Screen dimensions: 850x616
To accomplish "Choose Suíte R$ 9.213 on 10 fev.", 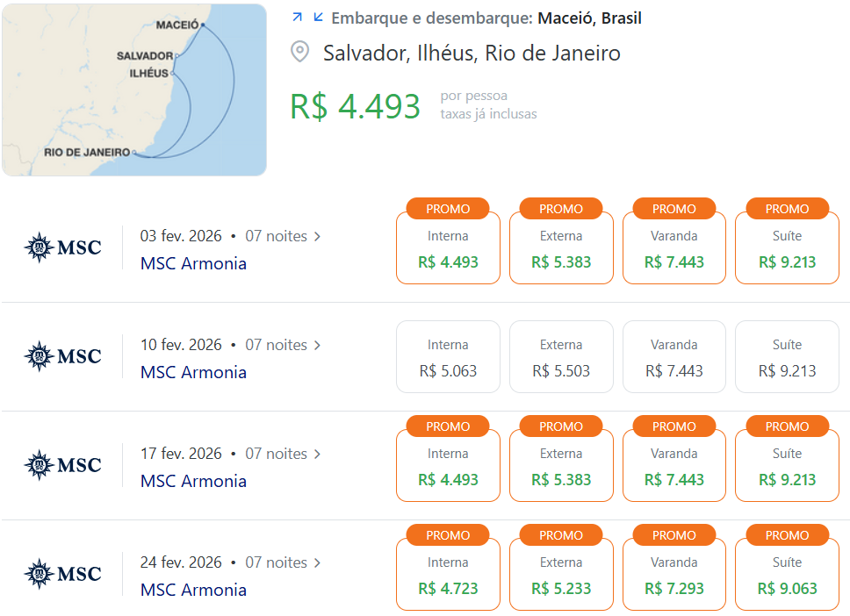I will click(787, 356).
